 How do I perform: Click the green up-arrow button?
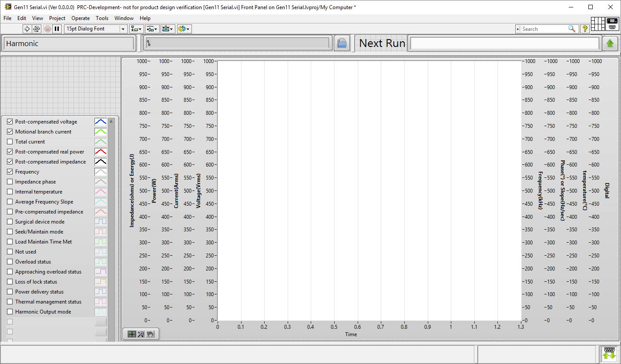click(610, 43)
